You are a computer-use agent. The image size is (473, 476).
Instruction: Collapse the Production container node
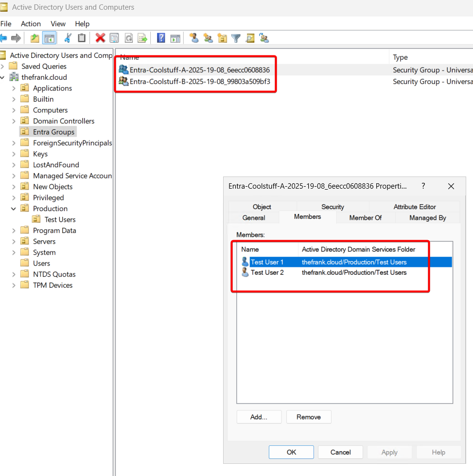coord(14,209)
